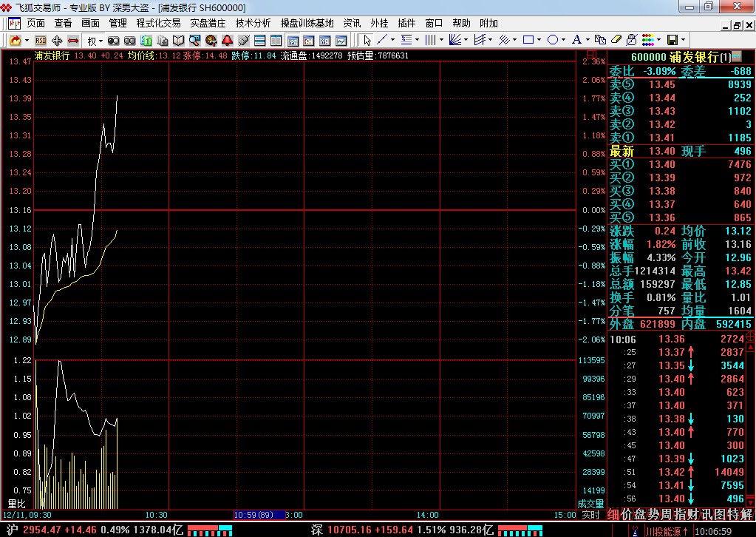Switch to the 财 finance tab
The width and height of the screenshot is (756, 537).
click(692, 514)
